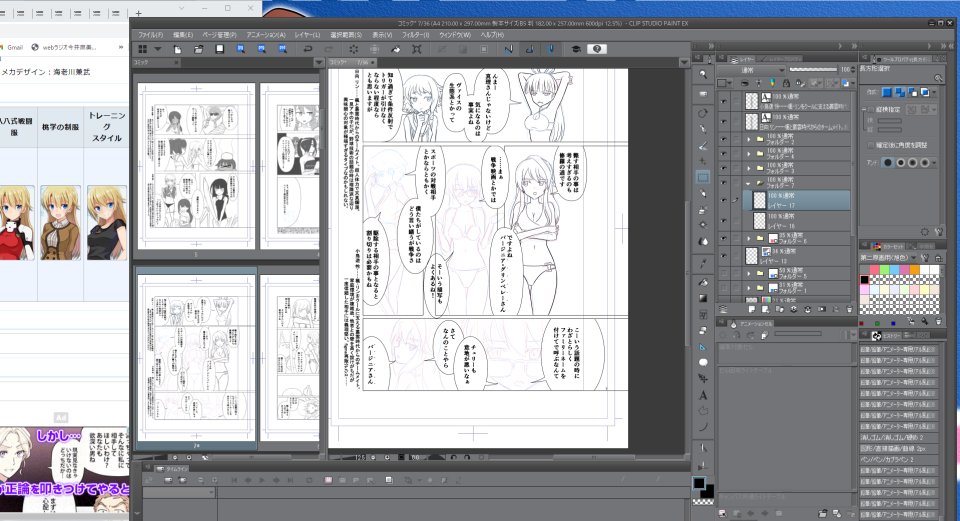This screenshot has width=960, height=521.
Task: Select the Zoom magnifier tool in tool palette
Action: (x=703, y=74)
